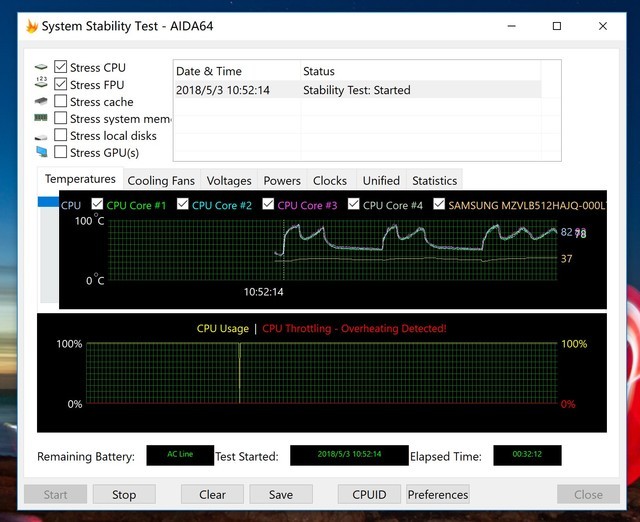Toggle the CPU Core #1 graph checkbox
The image size is (640, 522).
97,203
